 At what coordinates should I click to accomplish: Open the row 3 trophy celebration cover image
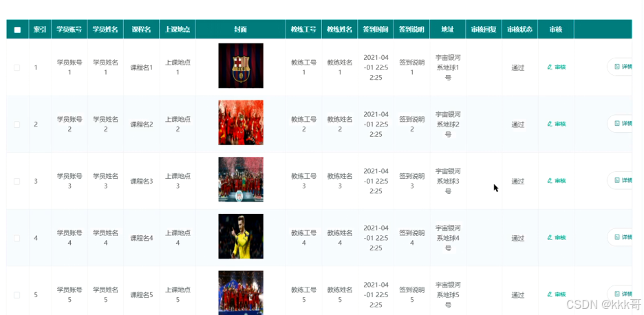[241, 180]
